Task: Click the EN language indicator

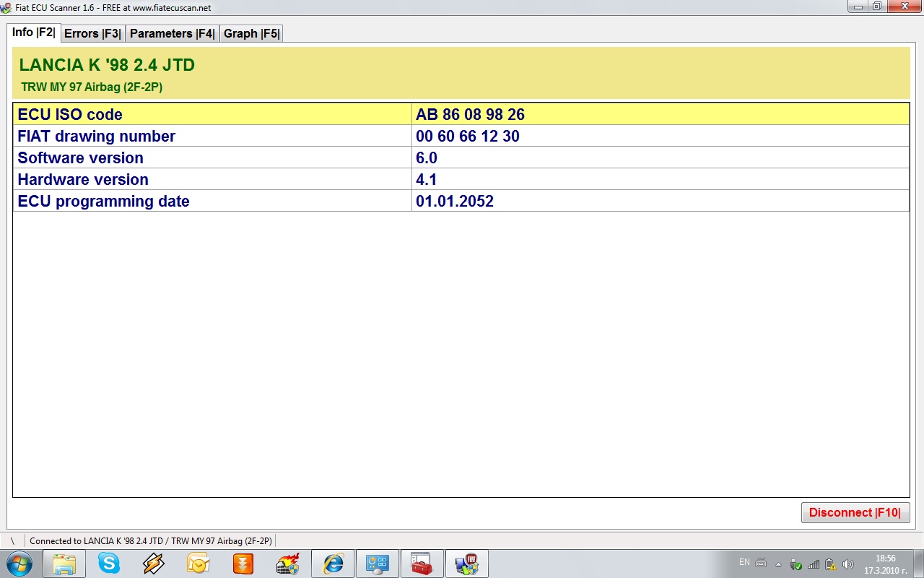Action: [744, 562]
